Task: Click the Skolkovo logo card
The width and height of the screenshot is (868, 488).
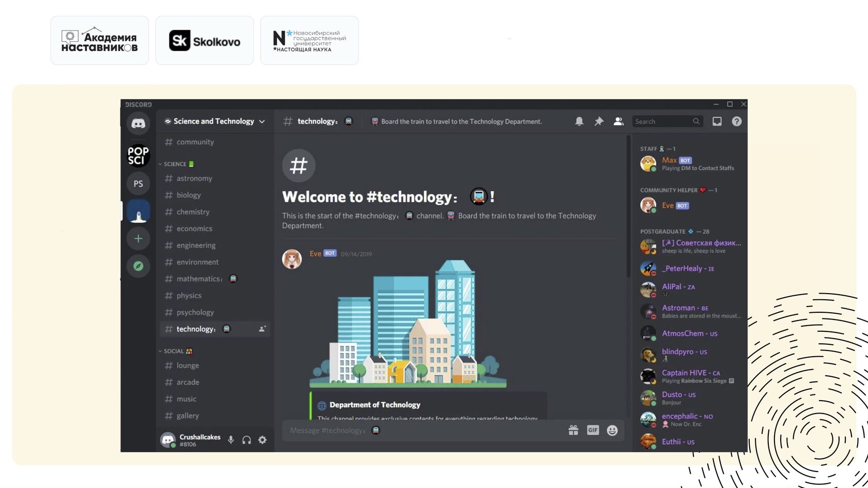Action: click(205, 40)
